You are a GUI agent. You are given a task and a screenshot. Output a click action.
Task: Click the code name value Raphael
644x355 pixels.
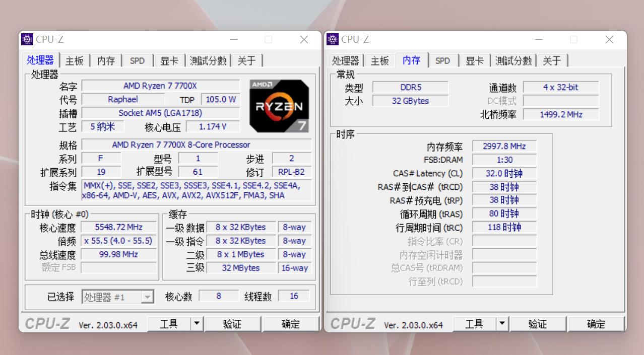click(123, 100)
